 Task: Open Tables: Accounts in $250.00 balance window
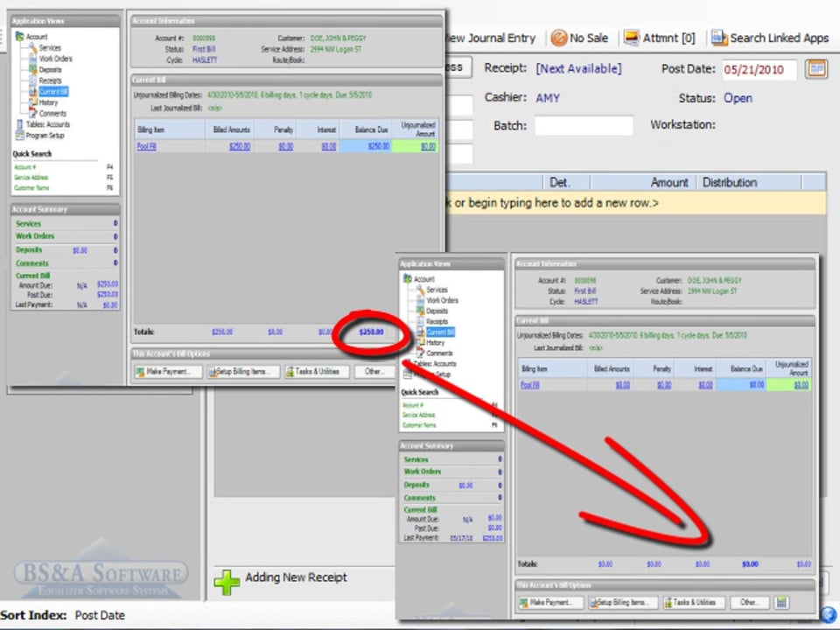coord(47,124)
